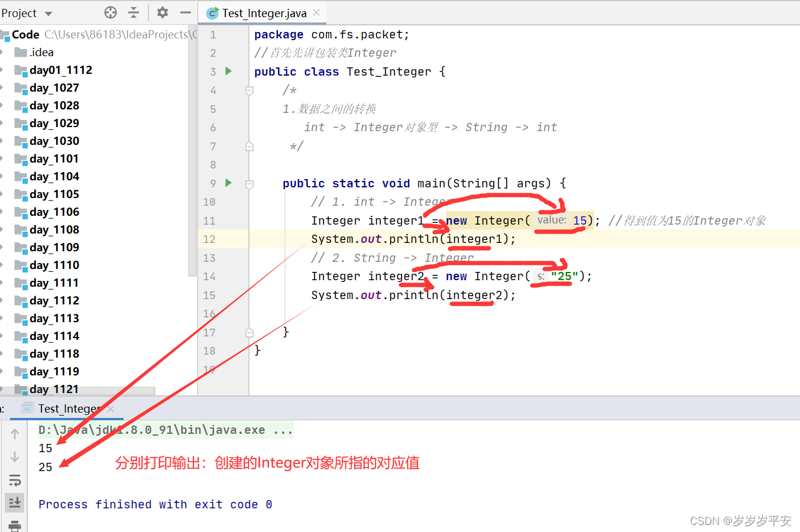The width and height of the screenshot is (800, 532).
Task: Toggle soft-wrap in the Run console
Action: pos(15,481)
